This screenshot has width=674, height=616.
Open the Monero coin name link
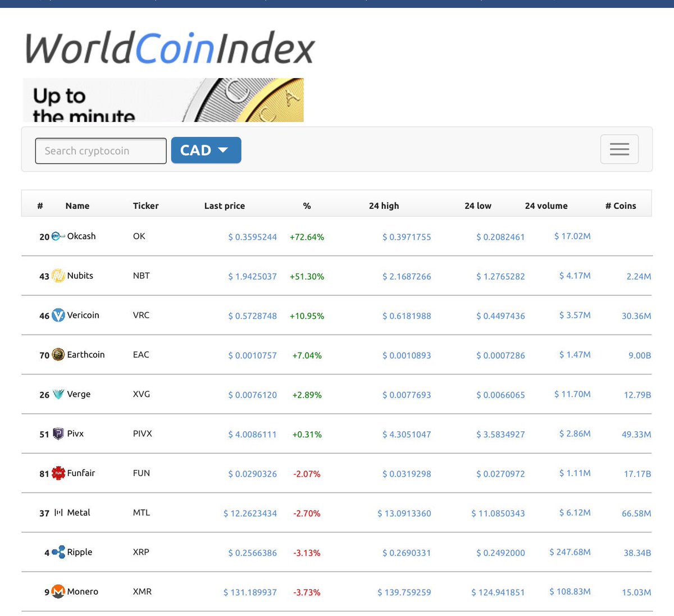point(83,592)
